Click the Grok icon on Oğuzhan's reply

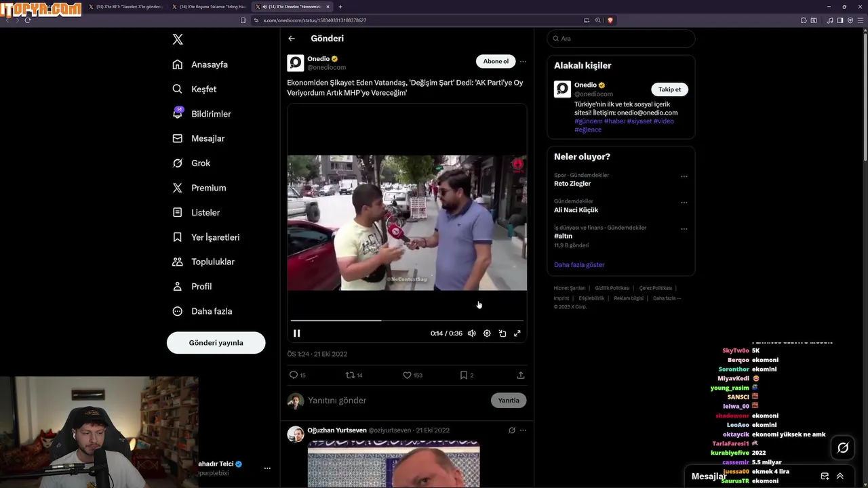pyautogui.click(x=512, y=430)
